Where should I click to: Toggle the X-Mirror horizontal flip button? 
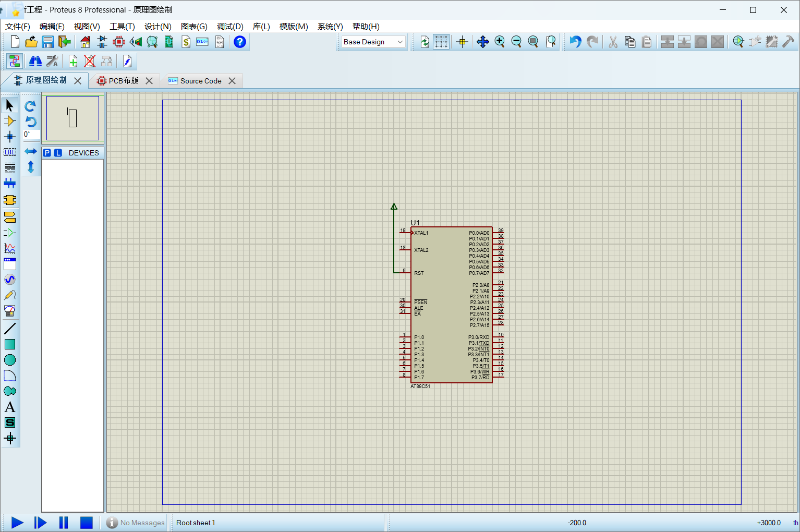coord(31,151)
